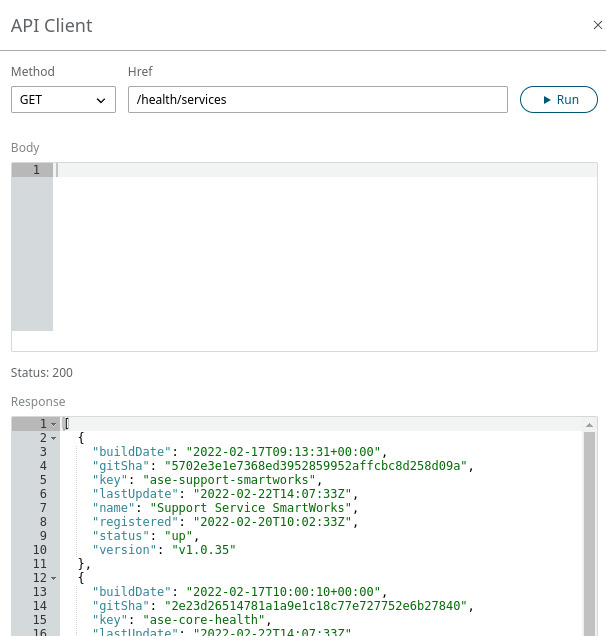The width and height of the screenshot is (606, 636).
Task: Click the Response scrollbar up arrow
Action: click(x=590, y=425)
